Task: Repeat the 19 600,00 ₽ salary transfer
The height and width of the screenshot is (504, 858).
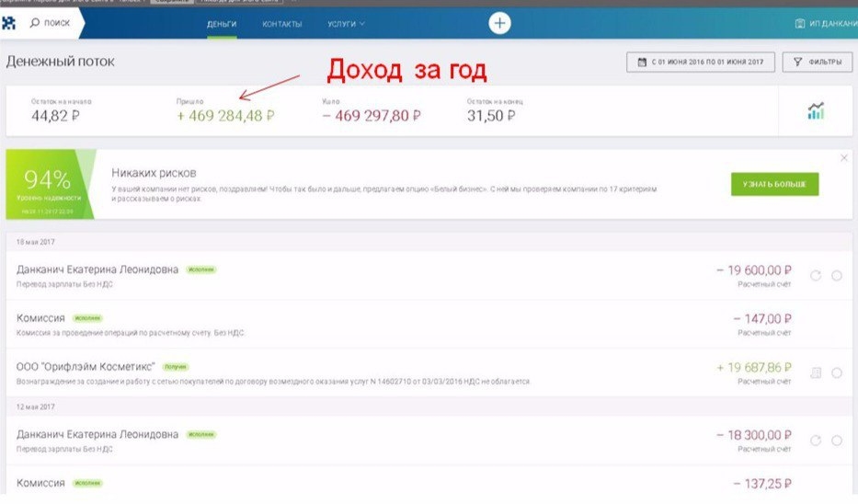Action: pos(815,275)
